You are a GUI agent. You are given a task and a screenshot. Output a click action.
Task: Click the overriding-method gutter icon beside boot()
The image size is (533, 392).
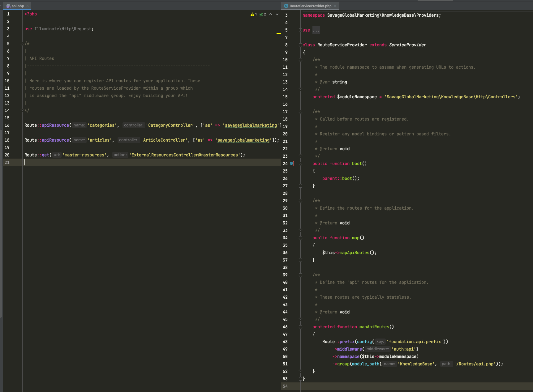coord(291,164)
